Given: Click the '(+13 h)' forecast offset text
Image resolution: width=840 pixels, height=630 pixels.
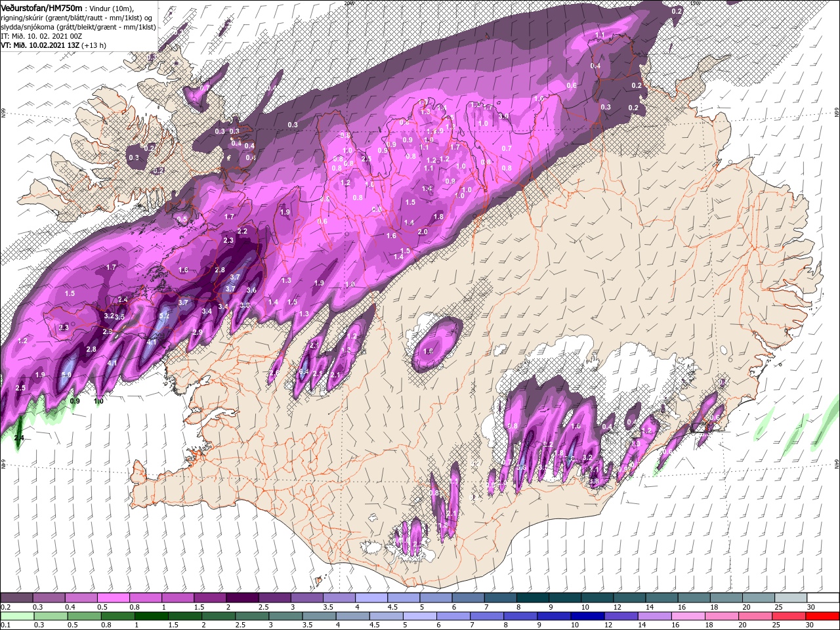Looking at the screenshot, I should (93, 45).
